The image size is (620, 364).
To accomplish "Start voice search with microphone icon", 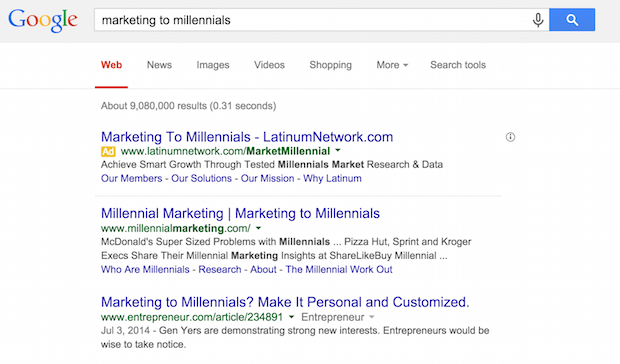I will coord(538,20).
